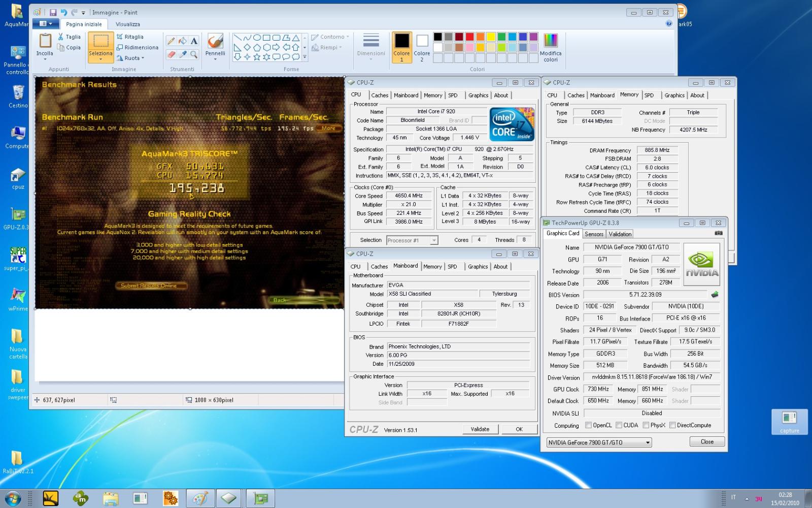The height and width of the screenshot is (508, 812).
Task: Click the Undo arrow in Paint title bar
Action: [x=63, y=12]
